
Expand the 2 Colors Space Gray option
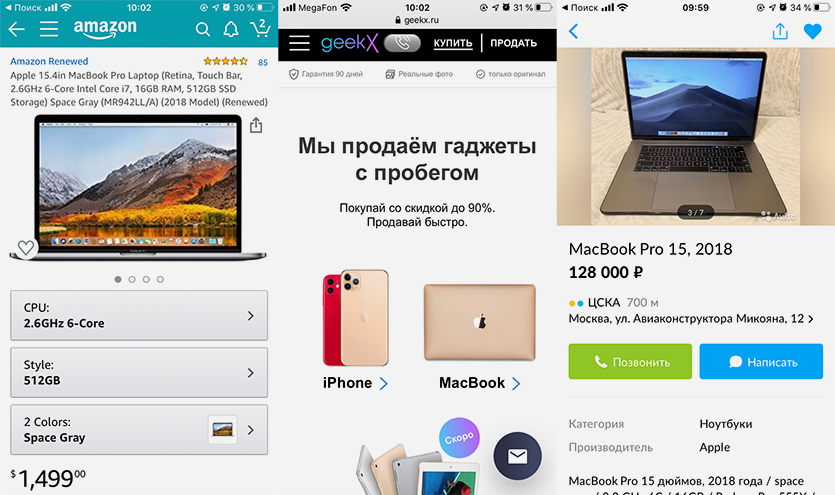click(x=139, y=430)
